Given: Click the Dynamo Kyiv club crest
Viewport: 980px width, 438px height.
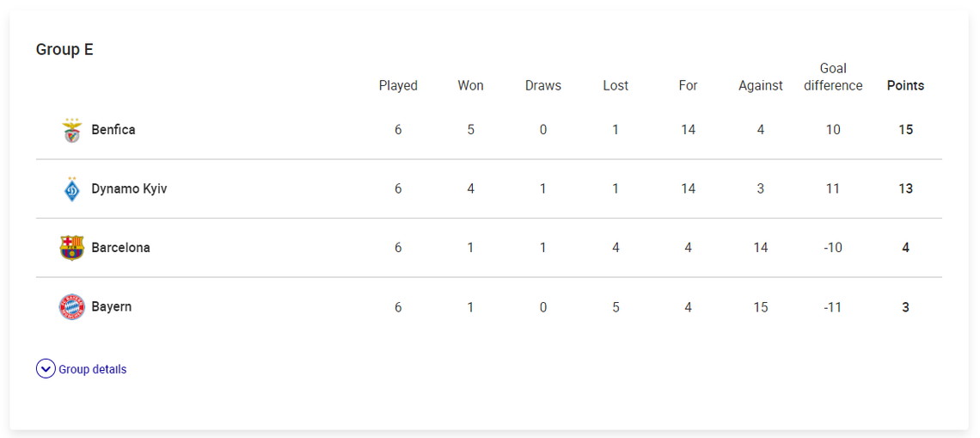Looking at the screenshot, I should (x=72, y=189).
